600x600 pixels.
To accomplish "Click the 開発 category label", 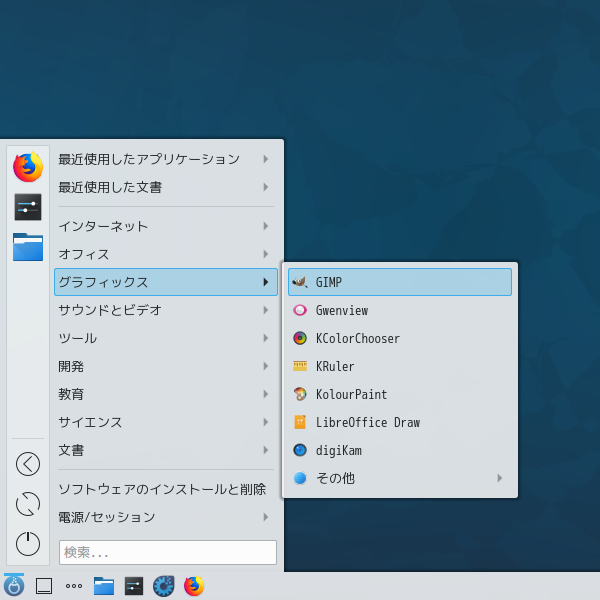I will [71, 366].
